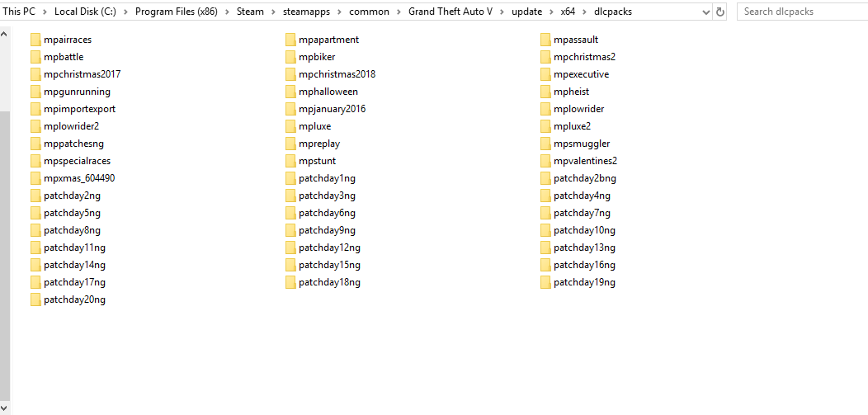
Task: Expand the chevron after Local Disk (C:)
Action: click(x=125, y=12)
